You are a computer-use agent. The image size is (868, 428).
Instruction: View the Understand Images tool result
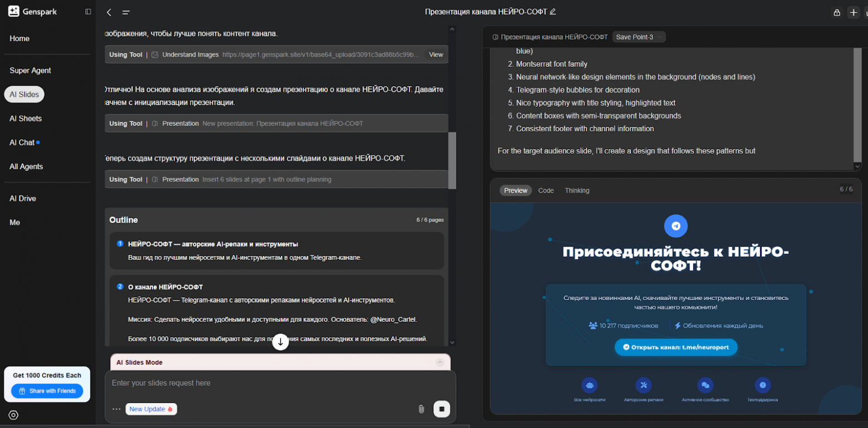436,55
